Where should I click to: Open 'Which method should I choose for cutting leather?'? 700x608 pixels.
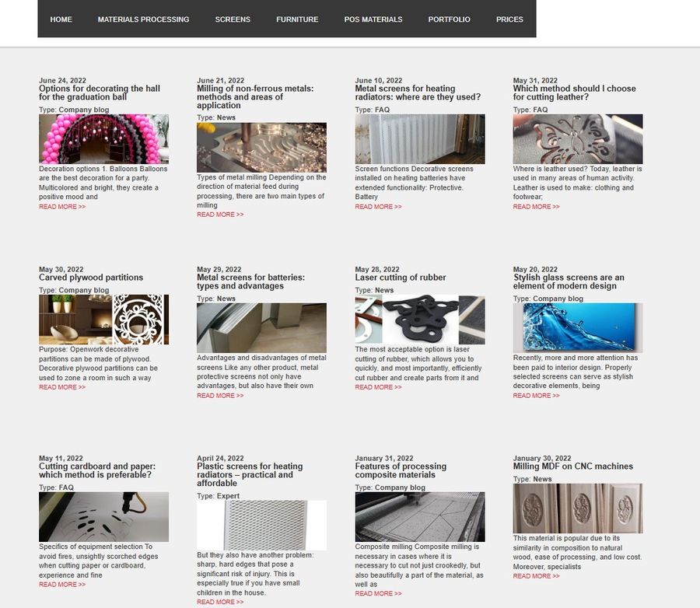pyautogui.click(x=574, y=93)
